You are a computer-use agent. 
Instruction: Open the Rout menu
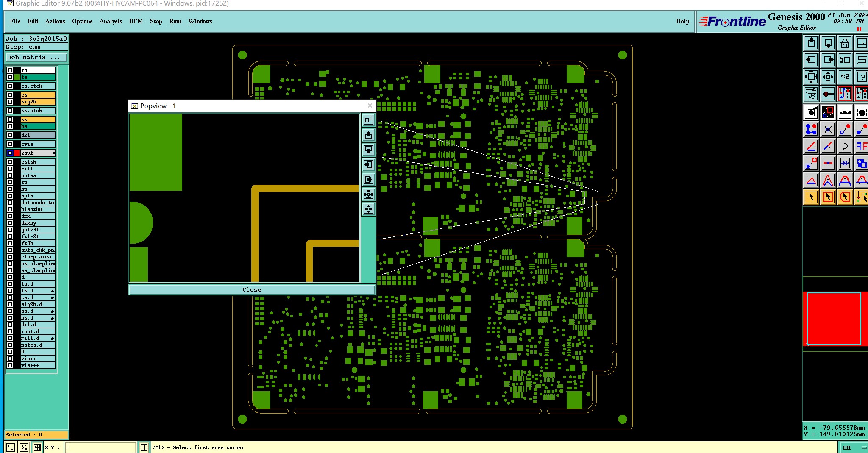(175, 21)
